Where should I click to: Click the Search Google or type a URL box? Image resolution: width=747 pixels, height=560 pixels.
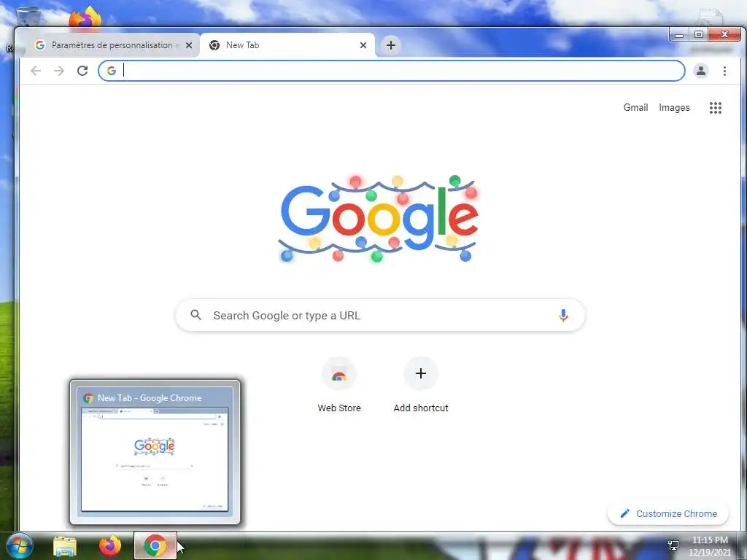click(379, 315)
